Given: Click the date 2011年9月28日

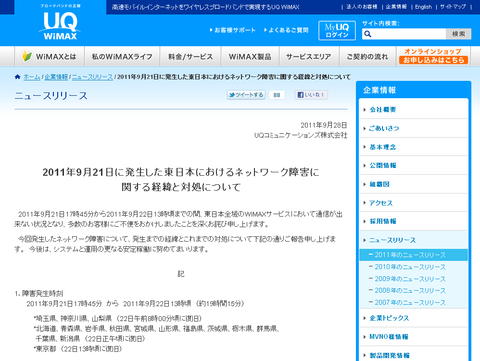Looking at the screenshot, I should click(x=324, y=125).
